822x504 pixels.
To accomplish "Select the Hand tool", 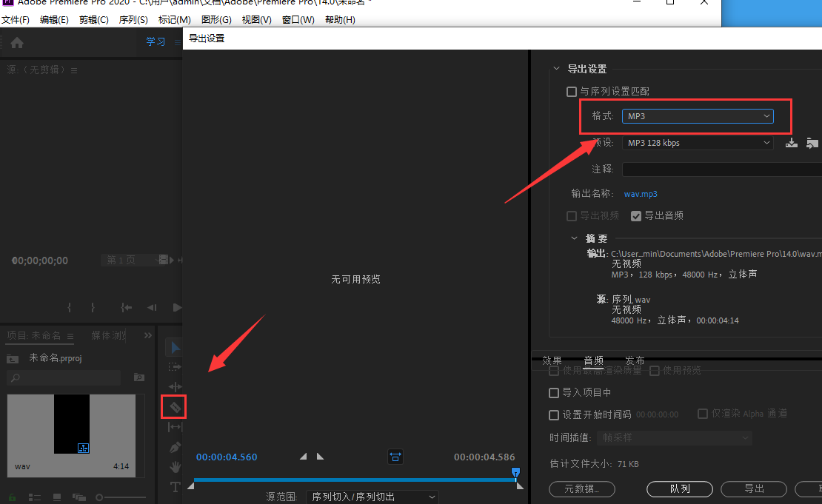I will tap(175, 467).
